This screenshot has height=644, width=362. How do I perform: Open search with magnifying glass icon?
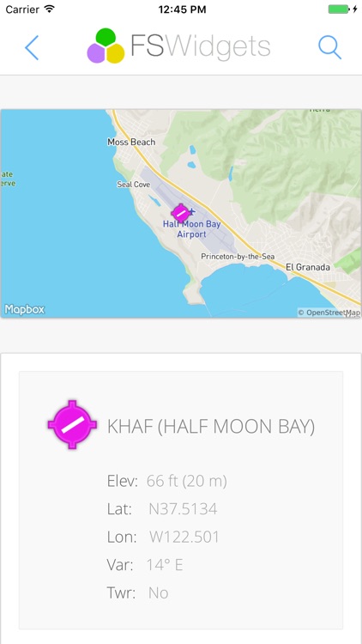(x=330, y=47)
